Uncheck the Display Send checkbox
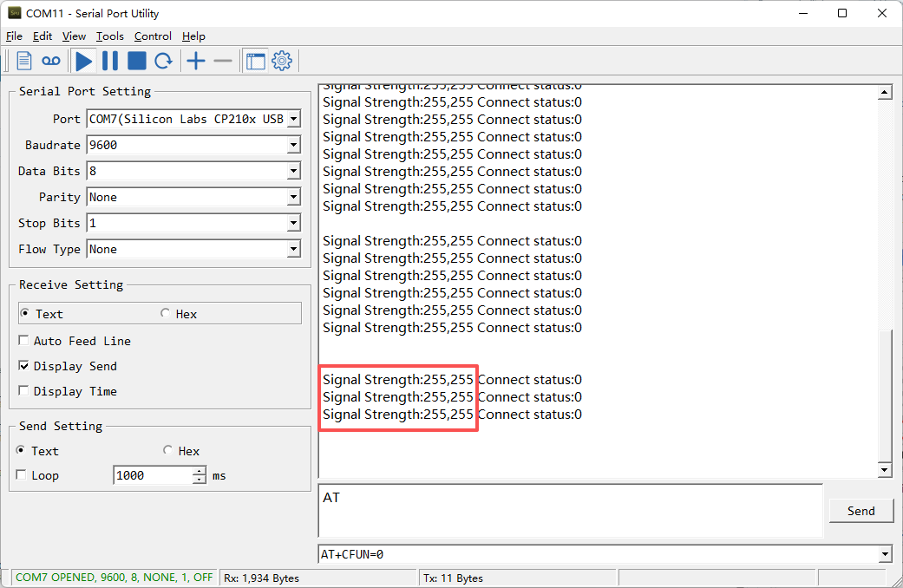 (23, 366)
